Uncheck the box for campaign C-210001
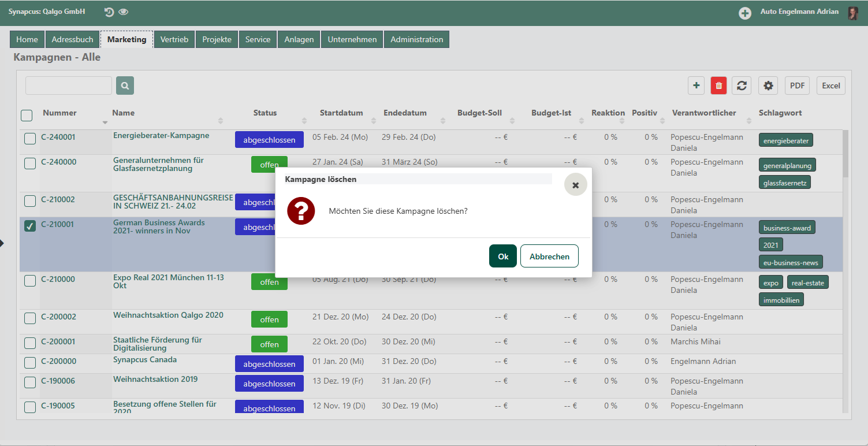 coord(30,226)
